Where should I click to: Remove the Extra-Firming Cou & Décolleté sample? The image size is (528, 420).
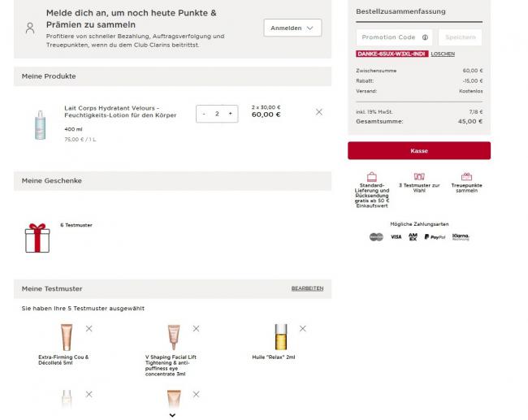[89, 328]
